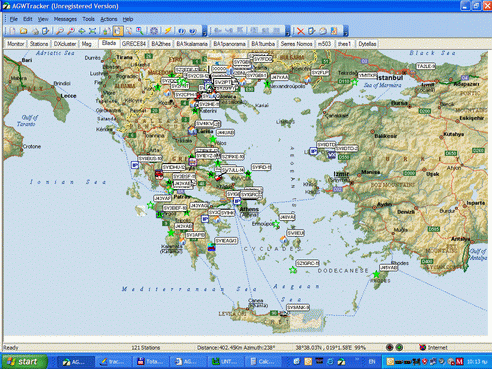
Task: Open the Messages menu
Action: coord(65,19)
